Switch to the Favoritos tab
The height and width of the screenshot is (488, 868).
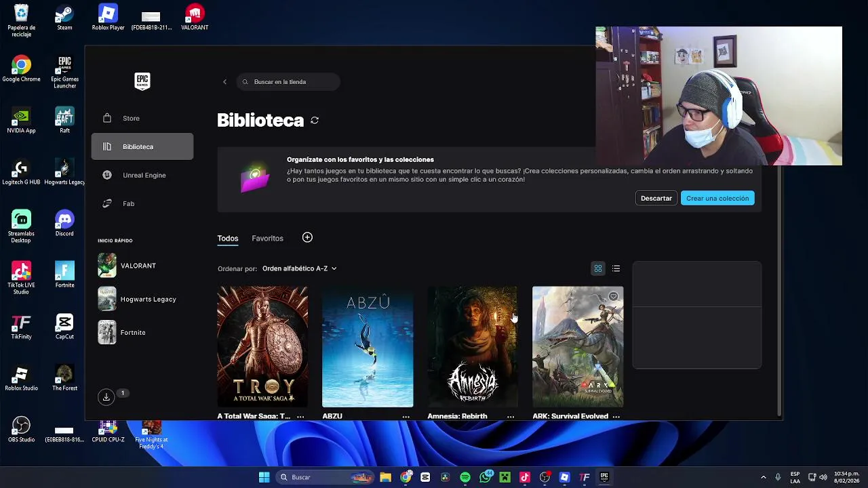tap(267, 239)
